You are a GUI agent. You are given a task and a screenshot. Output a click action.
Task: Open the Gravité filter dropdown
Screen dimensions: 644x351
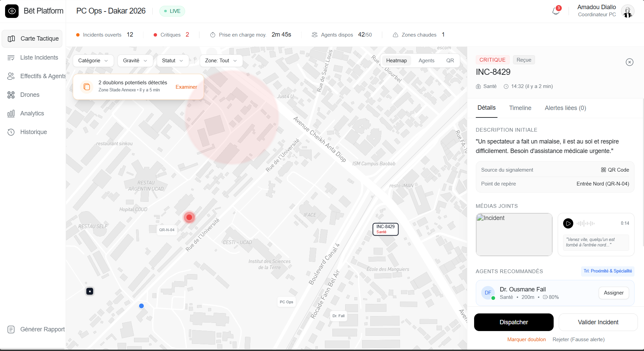[135, 61]
